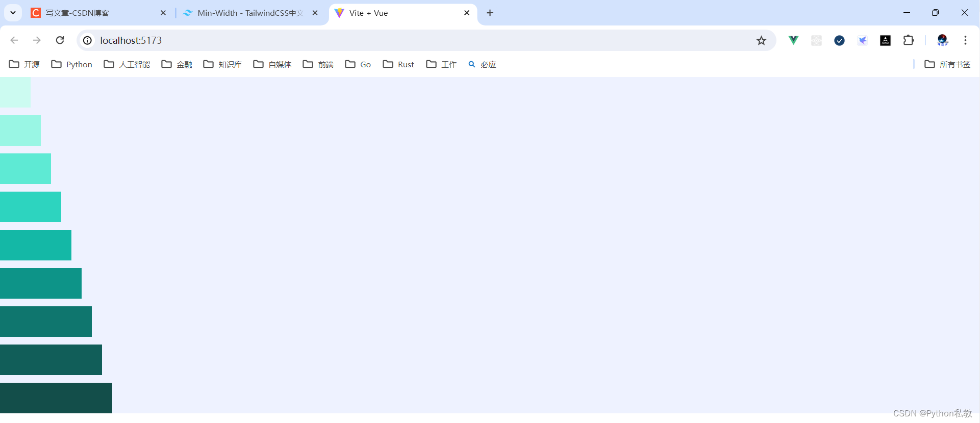Click the seventh teal bar
Screen dimensions: 980x423
tap(46, 322)
